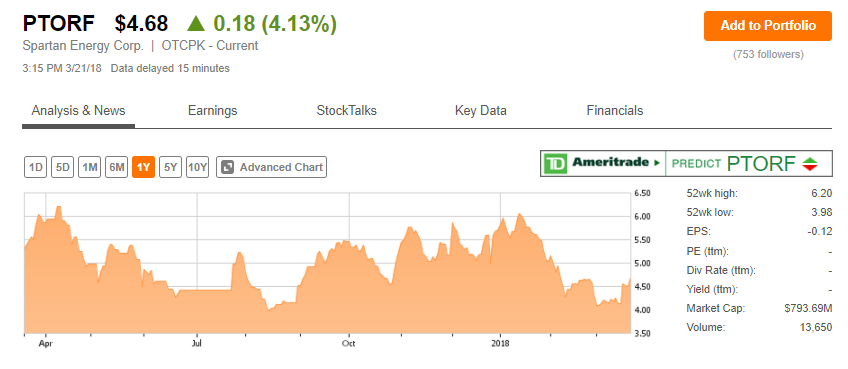Click the green up-triangle price change icon

click(x=196, y=23)
